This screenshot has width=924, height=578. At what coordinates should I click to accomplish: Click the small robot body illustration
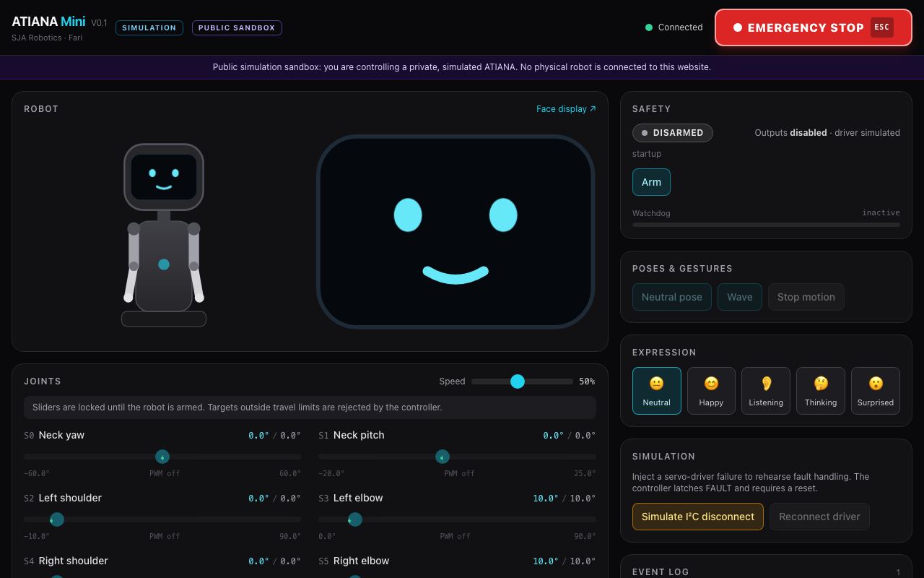point(164,235)
